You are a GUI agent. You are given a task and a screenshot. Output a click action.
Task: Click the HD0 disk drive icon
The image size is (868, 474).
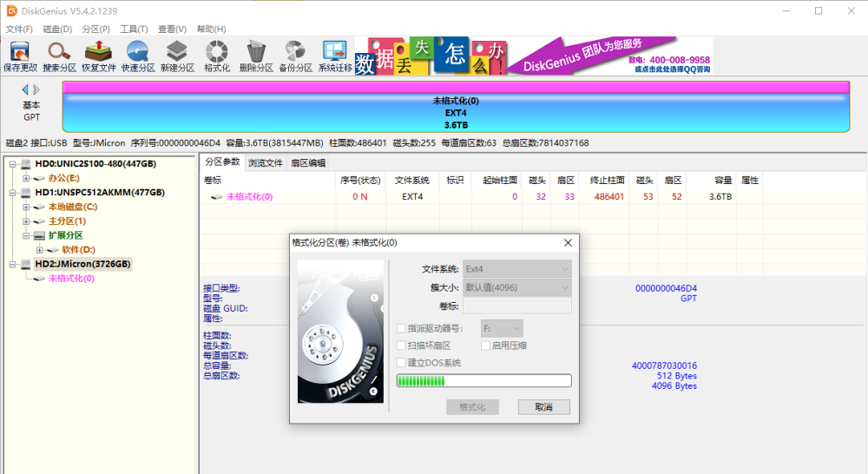pos(25,164)
